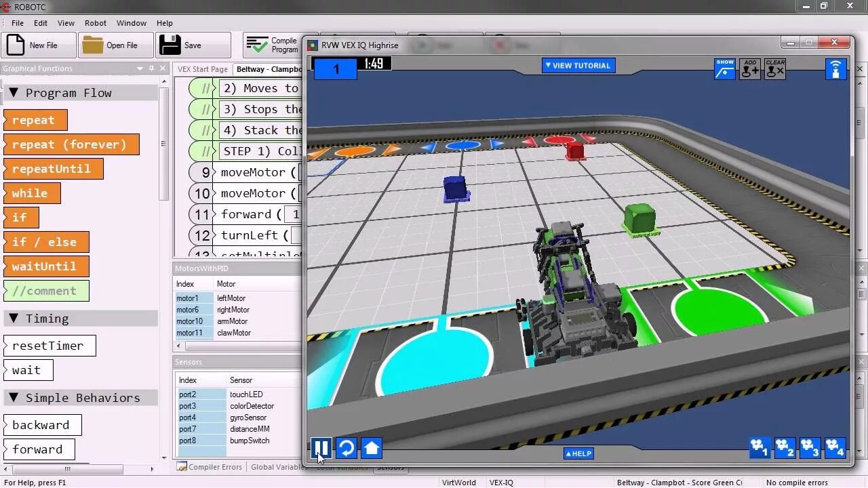Open the File menu
This screenshot has height=488, width=868.
point(18,23)
